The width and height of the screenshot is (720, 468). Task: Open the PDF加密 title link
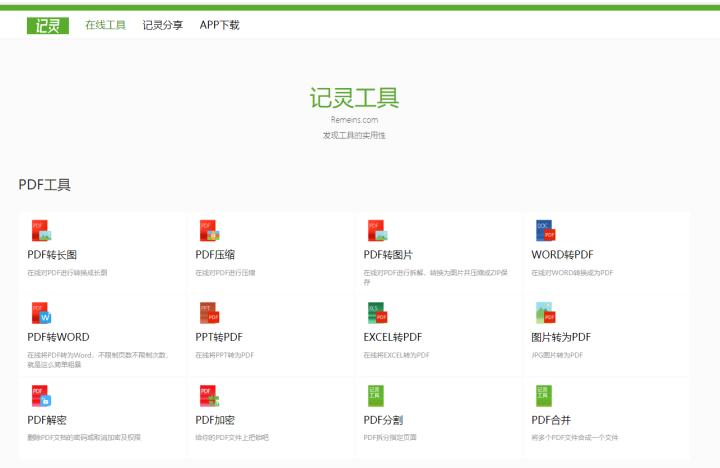coord(215,420)
